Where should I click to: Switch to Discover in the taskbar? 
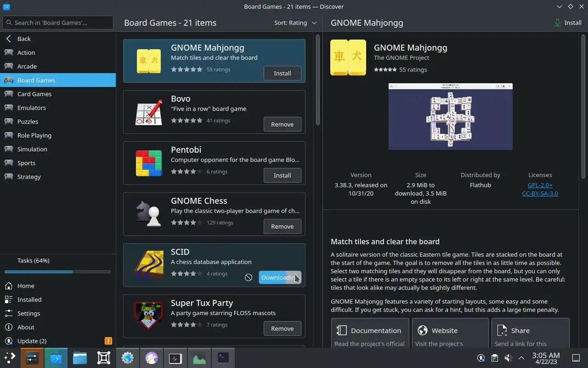click(x=56, y=357)
